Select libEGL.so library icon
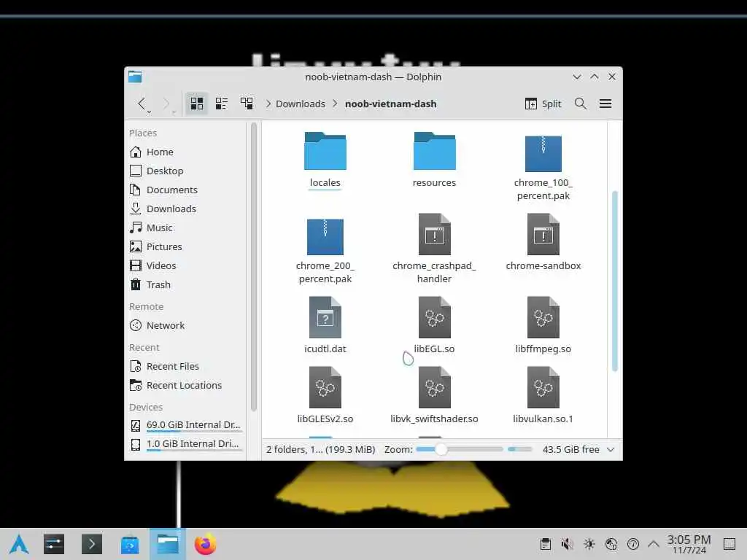The image size is (747, 560). click(x=435, y=317)
